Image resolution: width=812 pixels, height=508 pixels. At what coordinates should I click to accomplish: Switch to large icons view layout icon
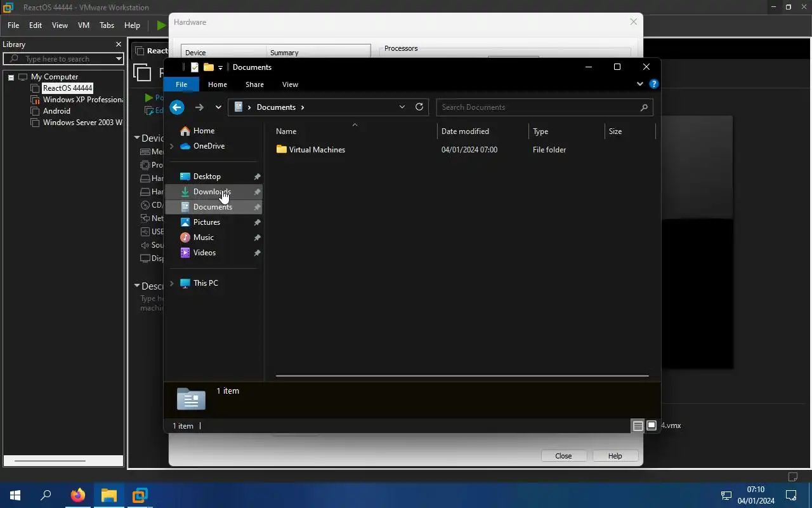point(652,426)
